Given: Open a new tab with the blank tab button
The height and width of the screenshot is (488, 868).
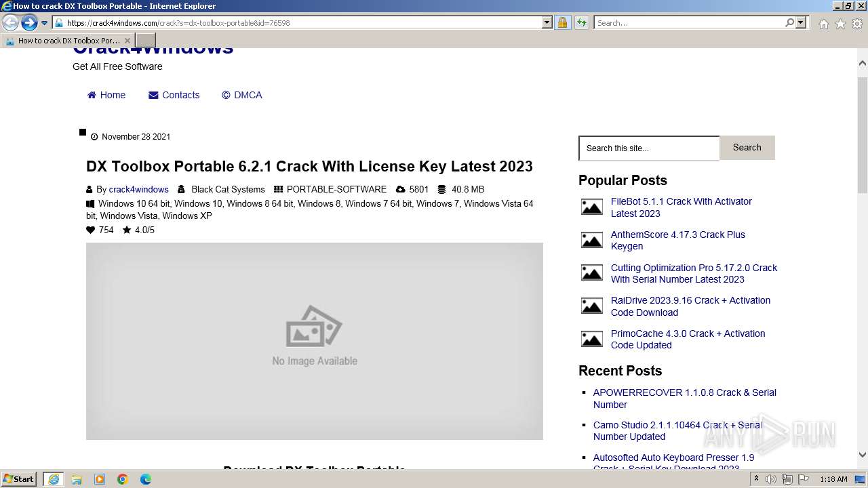Looking at the screenshot, I should point(145,41).
